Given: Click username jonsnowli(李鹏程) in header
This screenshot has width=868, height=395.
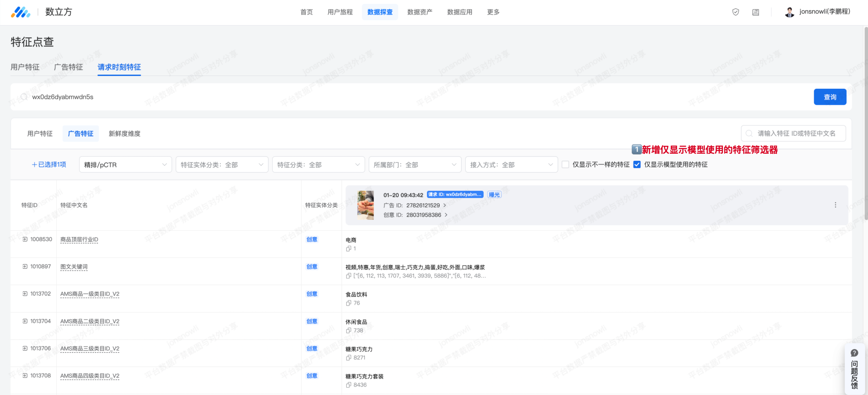Looking at the screenshot, I should [825, 12].
